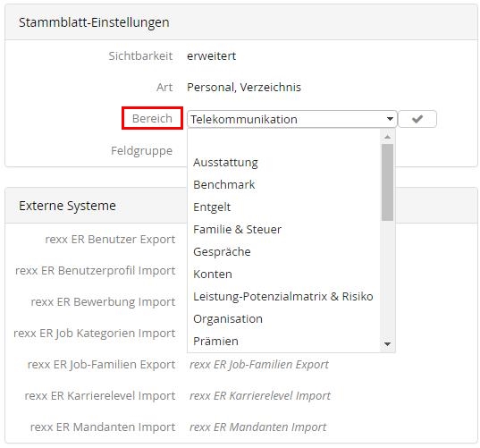The image size is (480, 448).
Task: Select the empty first dropdown entry
Action: [283, 141]
